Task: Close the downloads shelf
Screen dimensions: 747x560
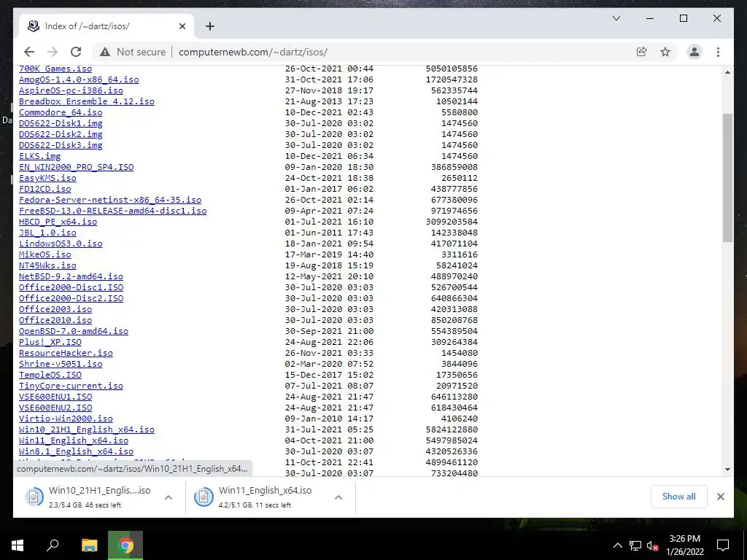Action: tap(720, 497)
